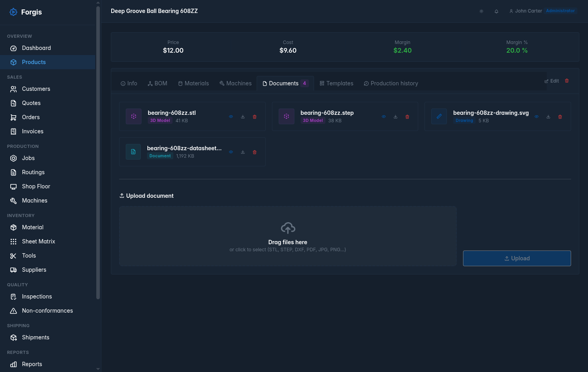This screenshot has width=588, height=372.
Task: Select the Documents tab
Action: [285, 83]
